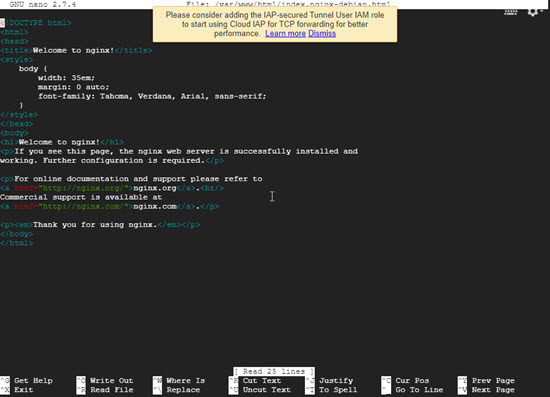Click the Replace shortcut label

click(183, 390)
